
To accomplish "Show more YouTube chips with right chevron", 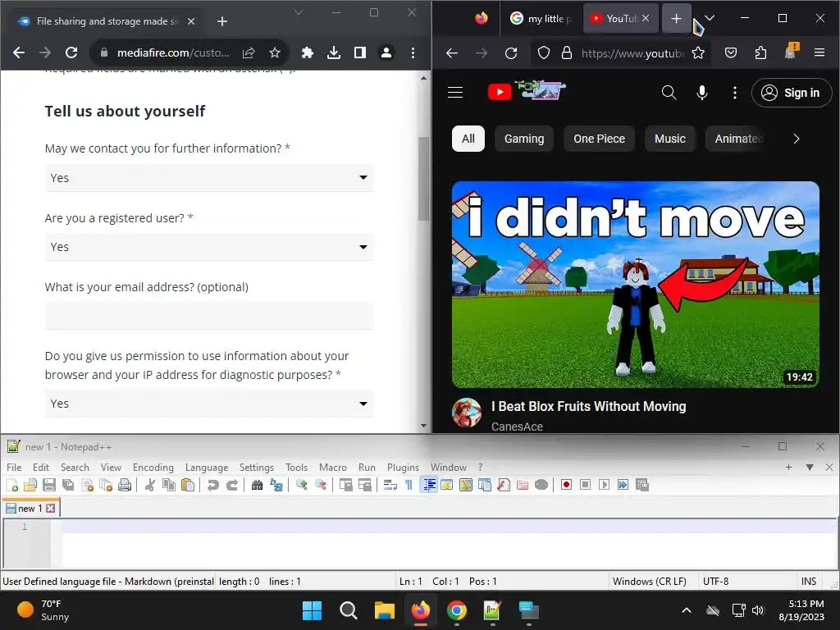I will click(x=796, y=139).
